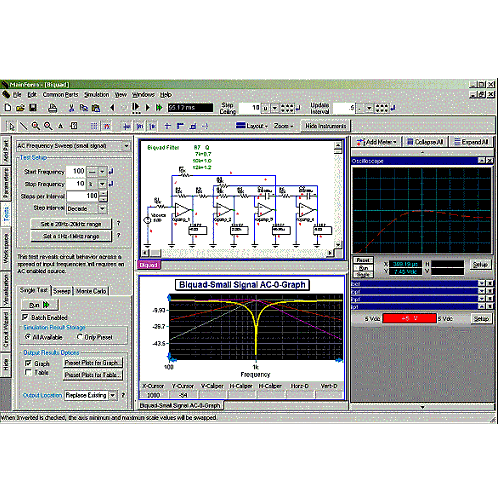Click the green fast-run simulation icon
The image size is (500, 500).
tap(159, 108)
